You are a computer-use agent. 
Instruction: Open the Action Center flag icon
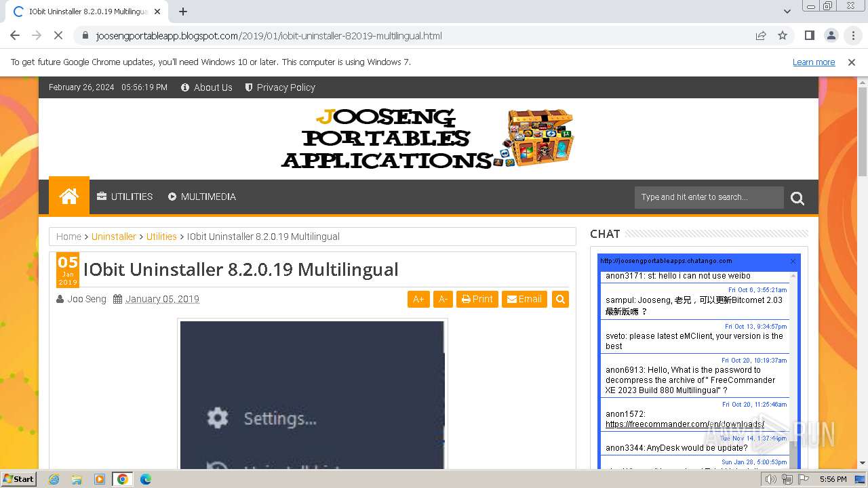804,479
